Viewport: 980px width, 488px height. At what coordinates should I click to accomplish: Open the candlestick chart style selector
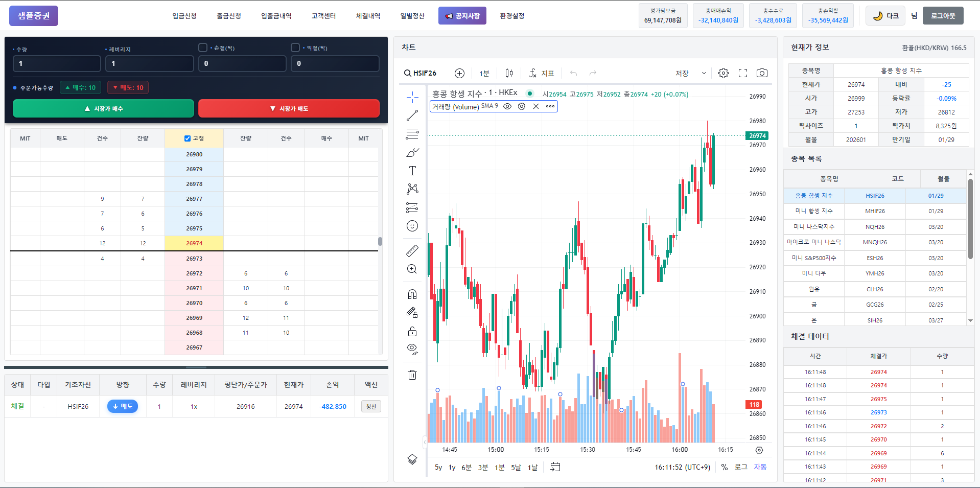pyautogui.click(x=509, y=73)
